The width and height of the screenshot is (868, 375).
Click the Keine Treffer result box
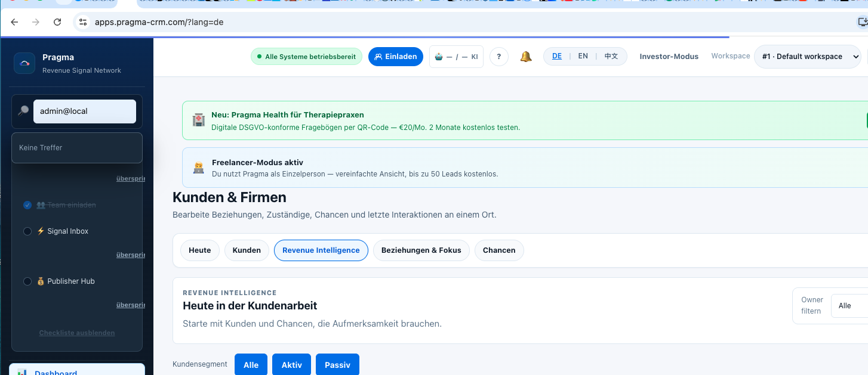click(x=77, y=148)
